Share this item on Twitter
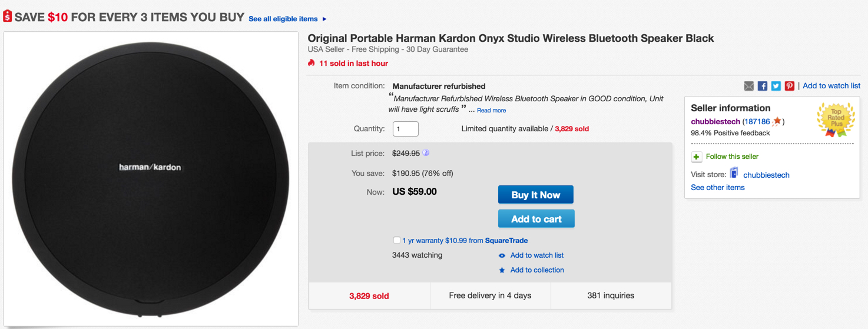 pos(776,86)
